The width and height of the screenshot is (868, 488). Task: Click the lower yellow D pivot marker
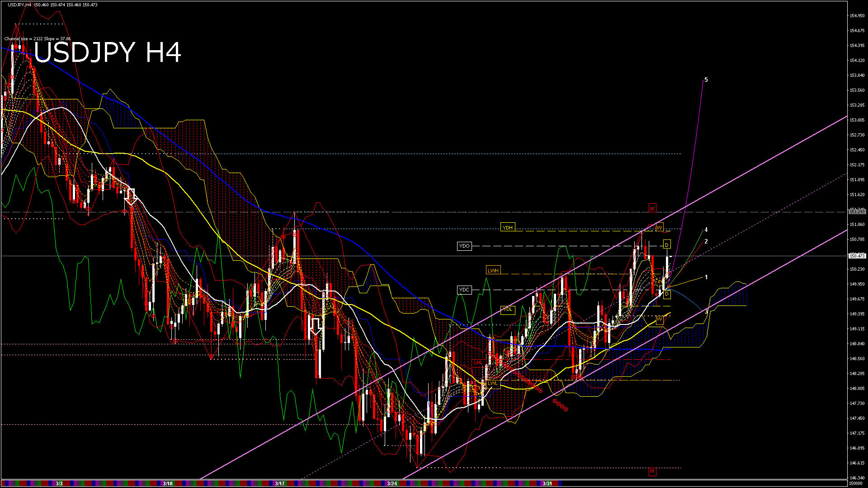[x=667, y=295]
